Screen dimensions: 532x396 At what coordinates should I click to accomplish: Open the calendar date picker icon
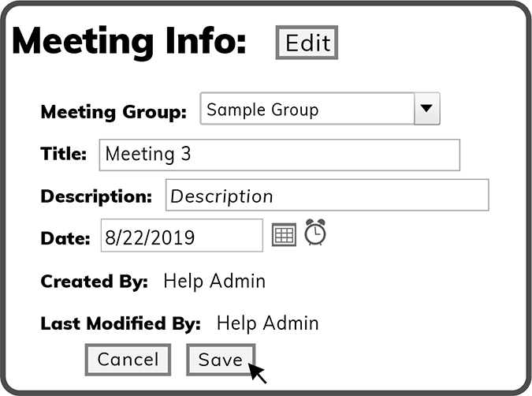[284, 234]
